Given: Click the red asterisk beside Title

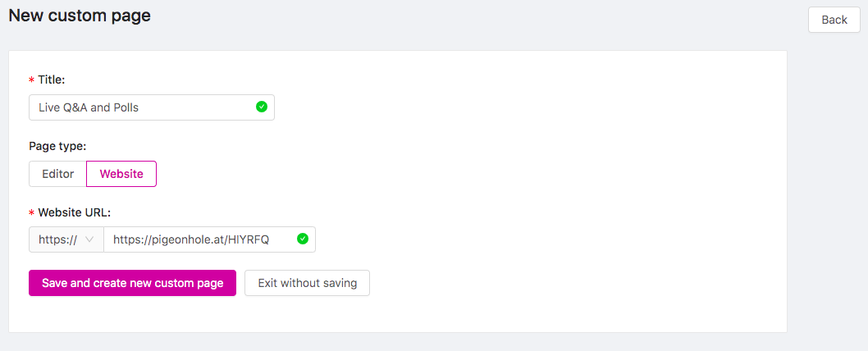Looking at the screenshot, I should coord(31,81).
